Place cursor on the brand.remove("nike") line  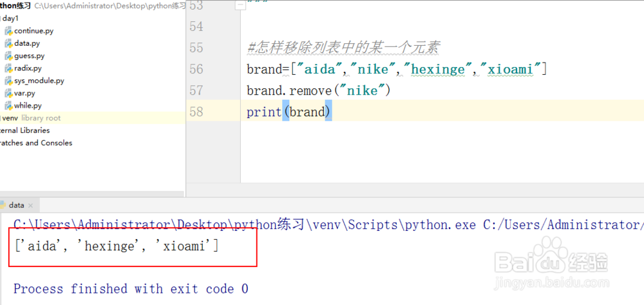pyautogui.click(x=319, y=91)
